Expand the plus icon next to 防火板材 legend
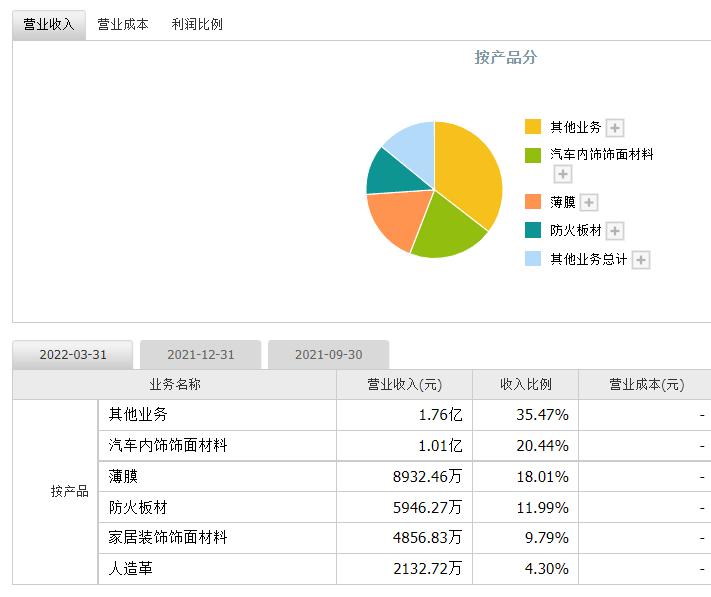Viewport: 711px width, 597px height. tap(615, 231)
